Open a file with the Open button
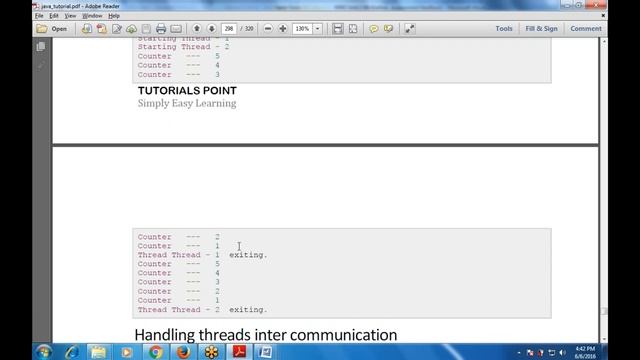 pyautogui.click(x=52, y=29)
